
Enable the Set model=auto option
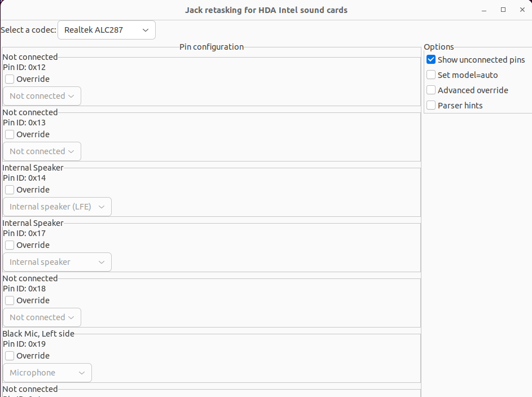point(431,75)
